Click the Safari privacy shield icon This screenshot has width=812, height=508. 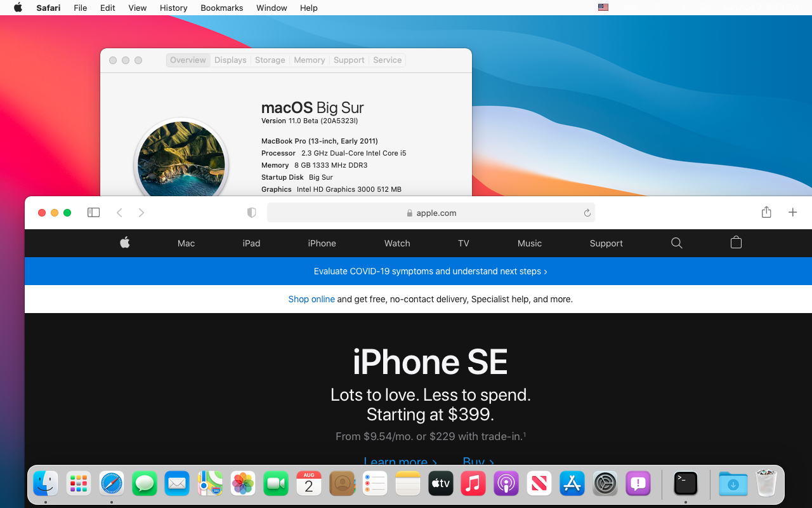click(x=252, y=213)
